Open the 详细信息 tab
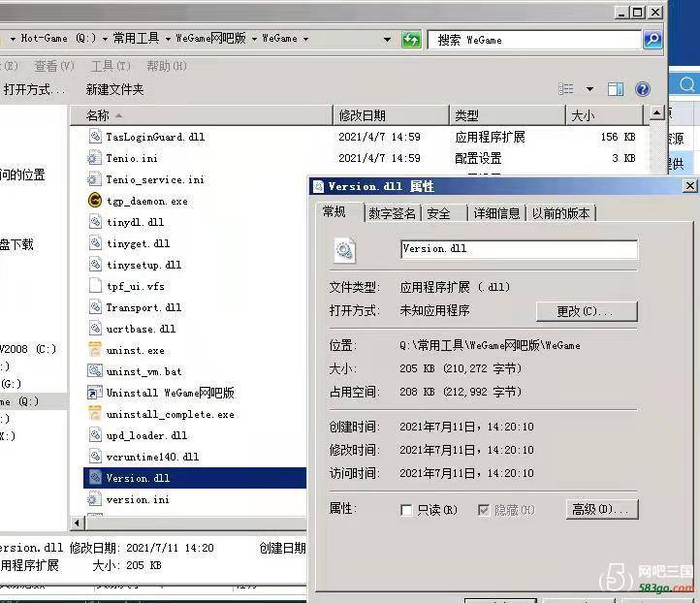Screen dimensions: 700x603 (496, 213)
